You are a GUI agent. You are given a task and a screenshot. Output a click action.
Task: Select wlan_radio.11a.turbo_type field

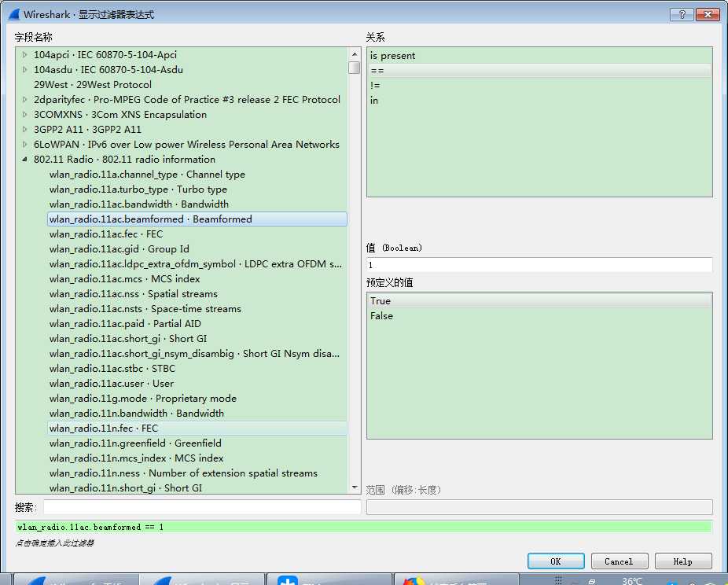point(138,189)
